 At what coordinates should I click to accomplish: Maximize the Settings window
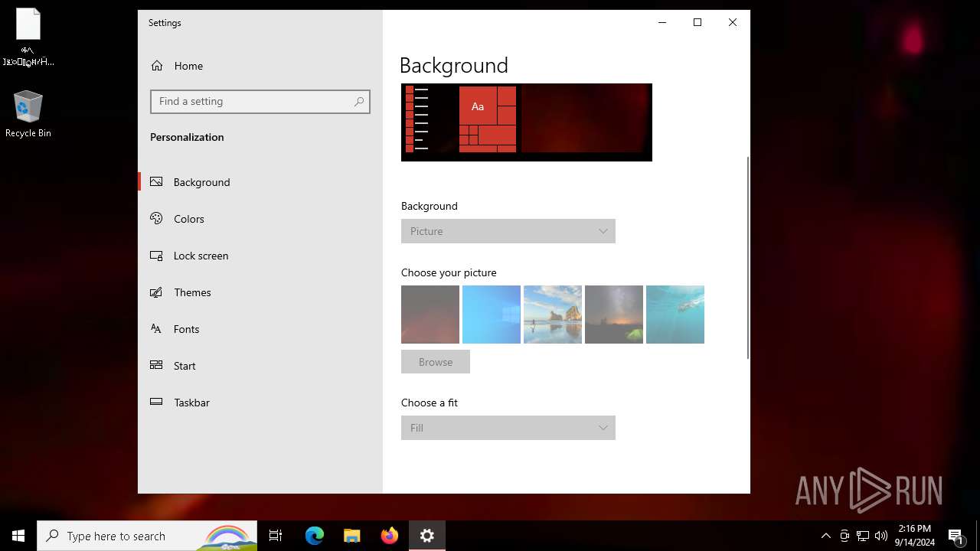697,22
